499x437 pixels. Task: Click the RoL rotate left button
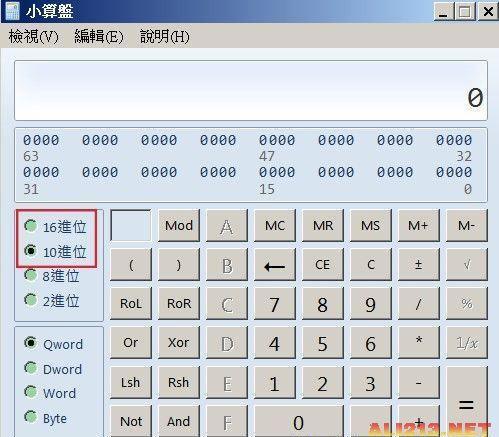click(x=131, y=304)
